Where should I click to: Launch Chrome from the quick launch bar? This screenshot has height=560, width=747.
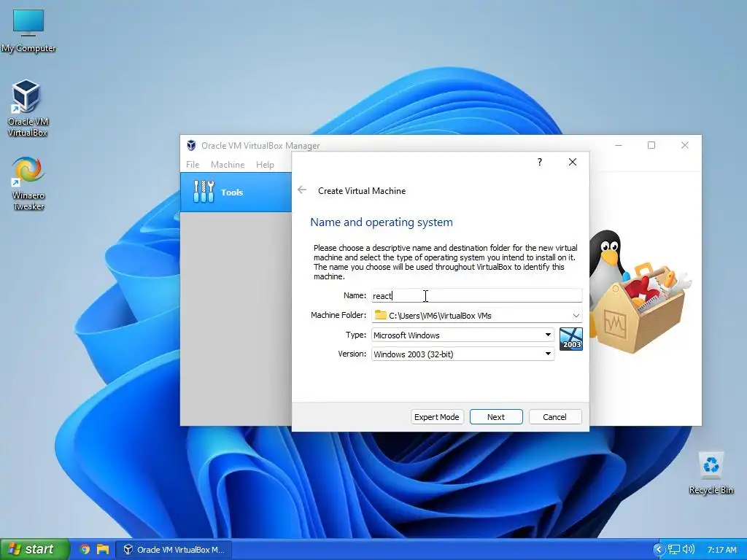tap(85, 549)
